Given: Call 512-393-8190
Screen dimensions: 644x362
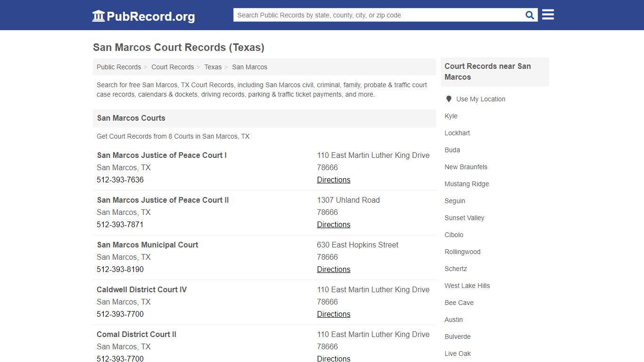Looking at the screenshot, I should click(x=120, y=269).
